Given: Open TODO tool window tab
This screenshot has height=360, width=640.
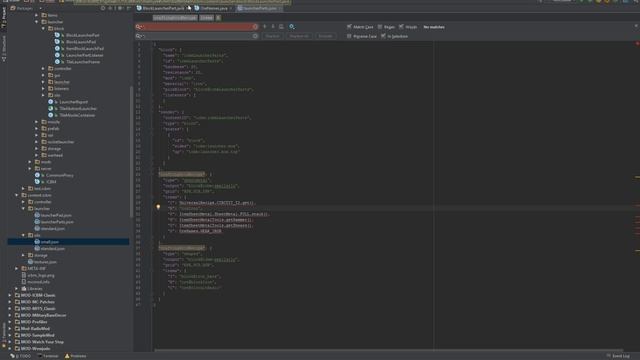Looking at the screenshot, I should pos(21,356).
